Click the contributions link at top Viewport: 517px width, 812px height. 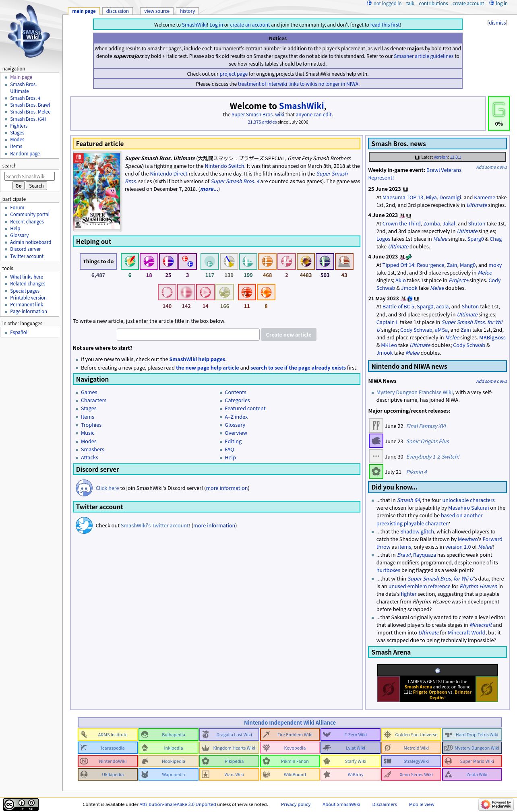(x=433, y=4)
